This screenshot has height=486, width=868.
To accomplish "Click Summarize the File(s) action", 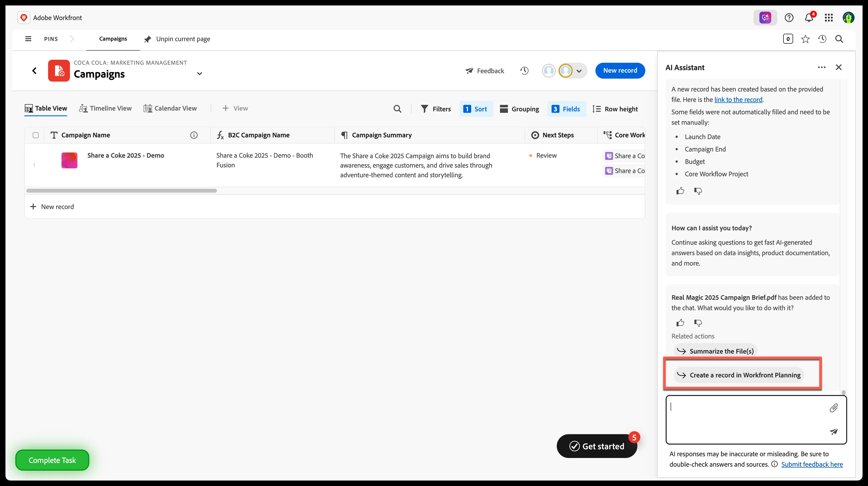I will tap(715, 351).
